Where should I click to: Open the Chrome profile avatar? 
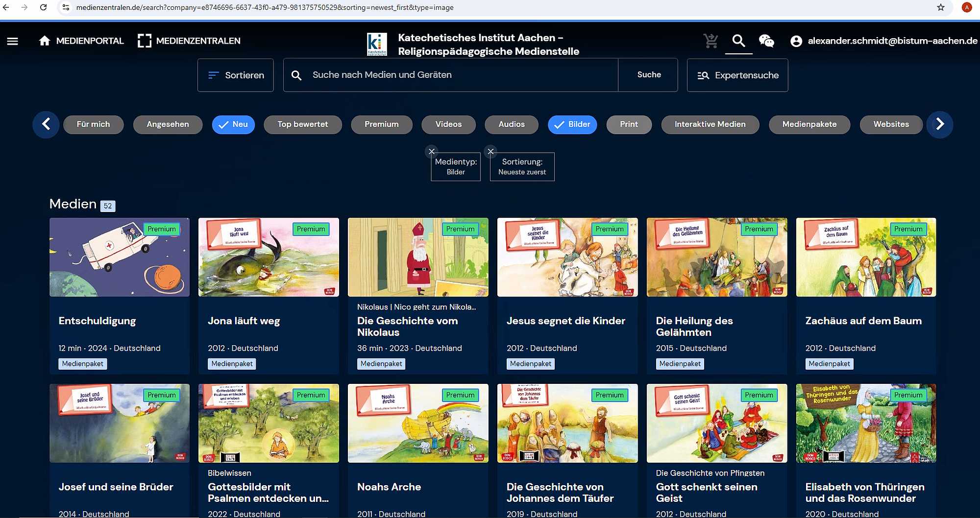point(966,7)
